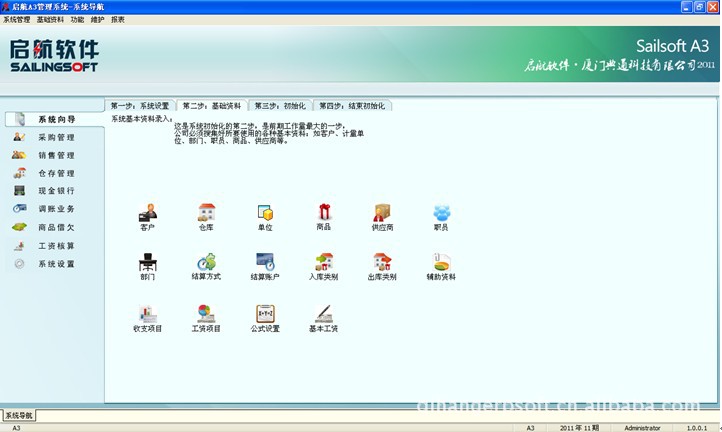Switch to the 第三步：初始化 tab
This screenshot has width=722, height=432.
click(280, 105)
